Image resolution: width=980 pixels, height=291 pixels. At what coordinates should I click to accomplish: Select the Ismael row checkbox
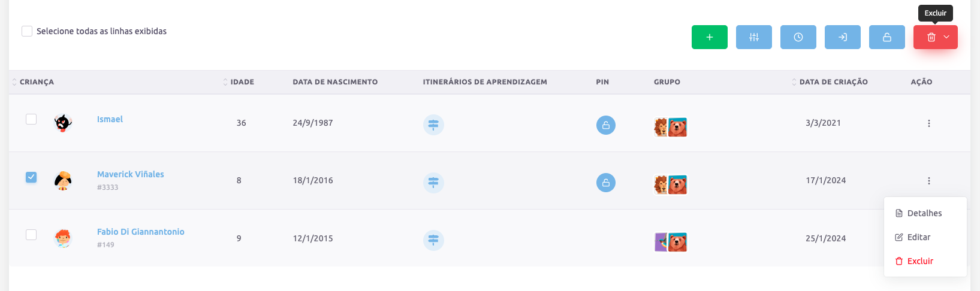tap(31, 119)
